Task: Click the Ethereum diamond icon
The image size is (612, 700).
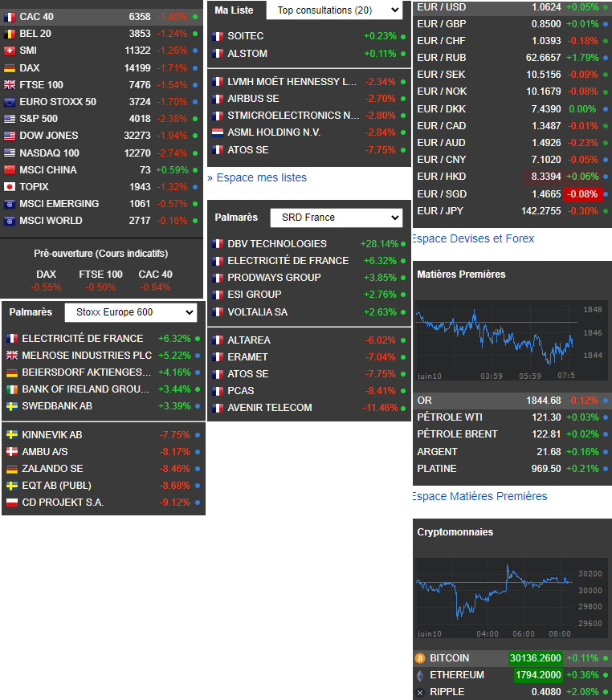Action: click(x=420, y=675)
